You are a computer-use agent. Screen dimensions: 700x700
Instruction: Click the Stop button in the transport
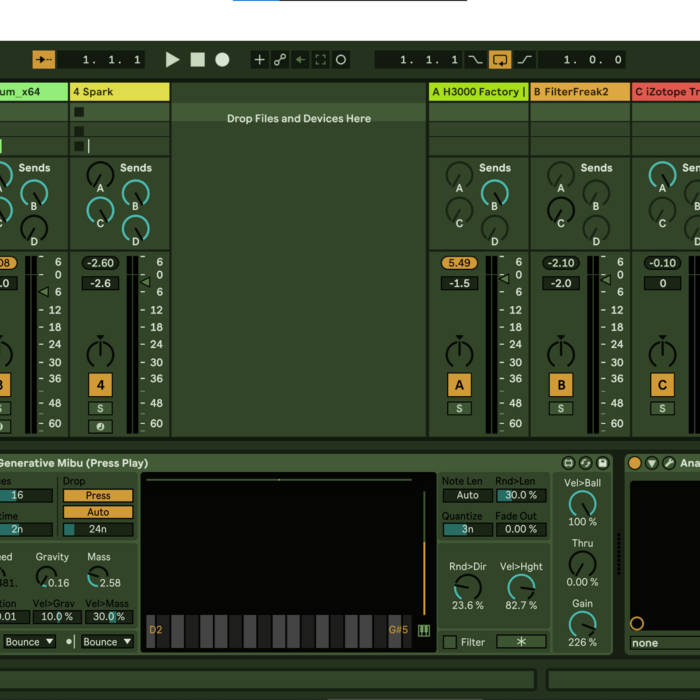point(197,60)
